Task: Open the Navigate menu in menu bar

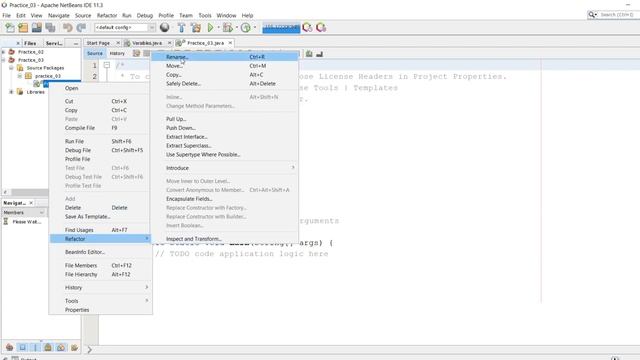Action: point(59,15)
